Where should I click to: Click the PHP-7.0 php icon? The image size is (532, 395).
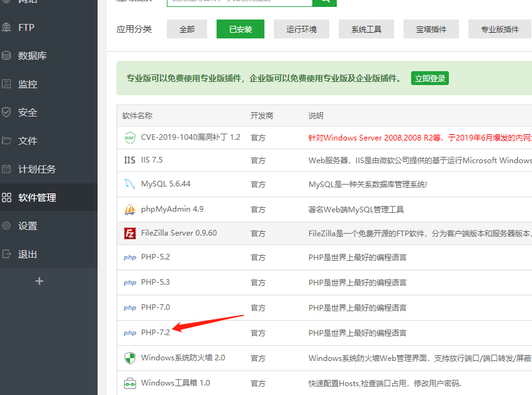(130, 307)
